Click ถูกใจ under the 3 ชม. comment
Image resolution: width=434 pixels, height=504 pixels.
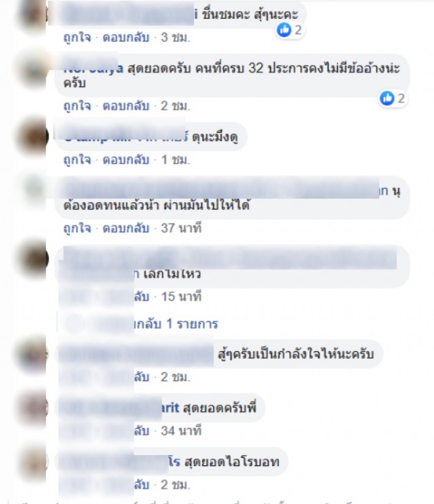click(77, 37)
